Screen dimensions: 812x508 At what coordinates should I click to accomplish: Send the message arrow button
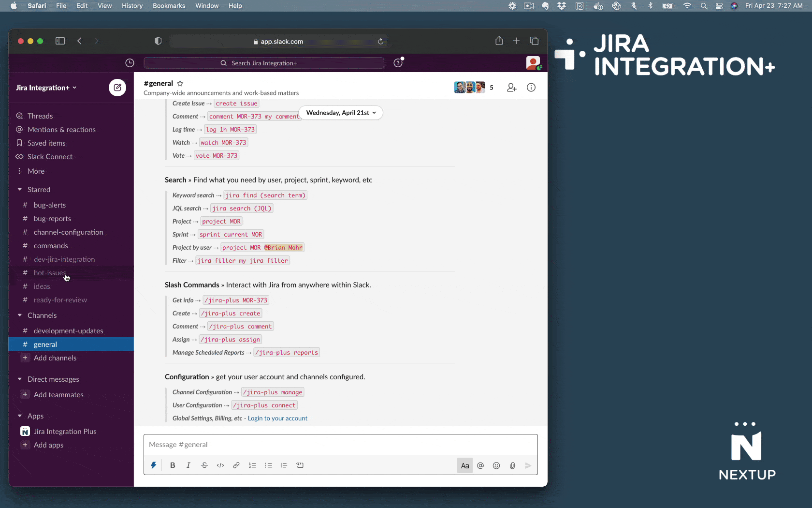[x=528, y=465]
